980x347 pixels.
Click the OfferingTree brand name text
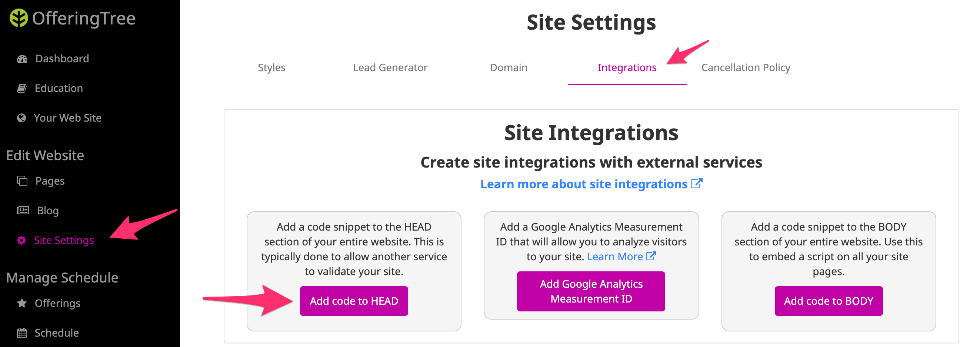point(84,18)
